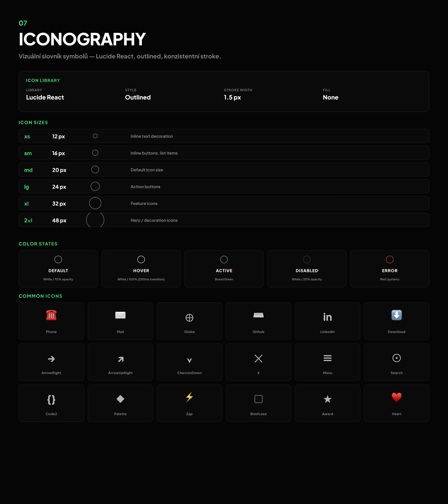
Task: Select the Search circle icon
Action: 397,358
